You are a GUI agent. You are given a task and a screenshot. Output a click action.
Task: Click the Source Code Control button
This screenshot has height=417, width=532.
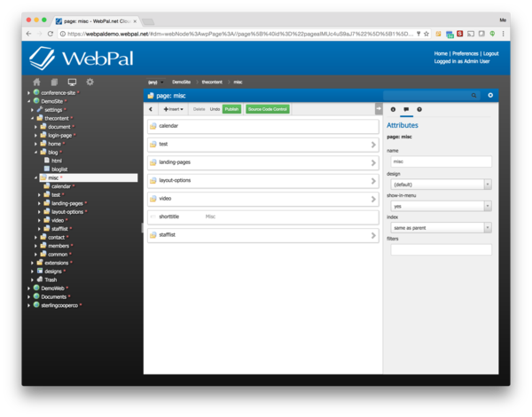click(x=268, y=109)
